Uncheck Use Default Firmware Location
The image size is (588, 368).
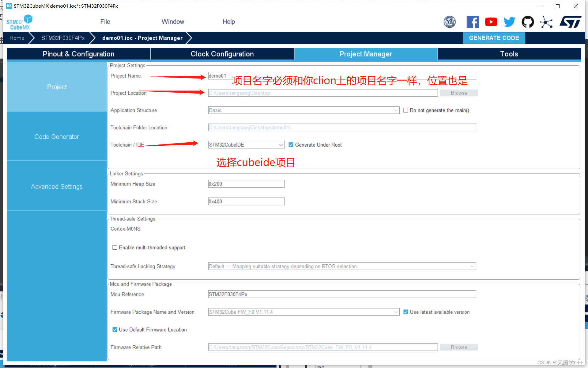click(115, 329)
